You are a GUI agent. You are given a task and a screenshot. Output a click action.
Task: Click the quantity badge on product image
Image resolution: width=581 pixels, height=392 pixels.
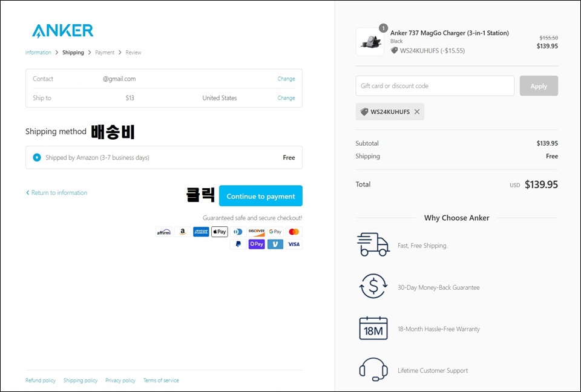383,28
